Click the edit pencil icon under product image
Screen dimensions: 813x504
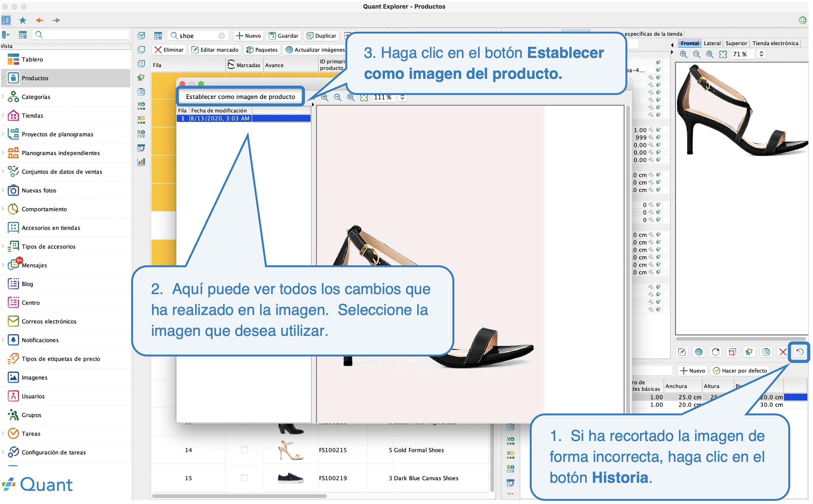(682, 352)
